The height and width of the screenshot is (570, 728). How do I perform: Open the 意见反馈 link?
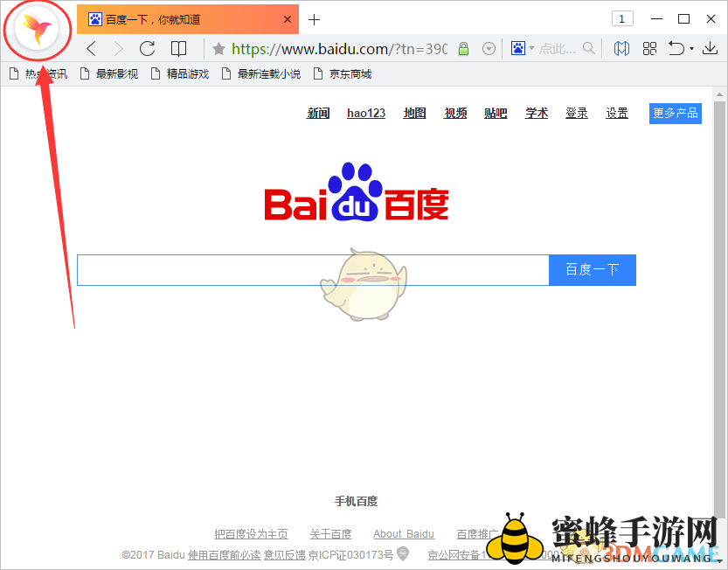point(285,554)
